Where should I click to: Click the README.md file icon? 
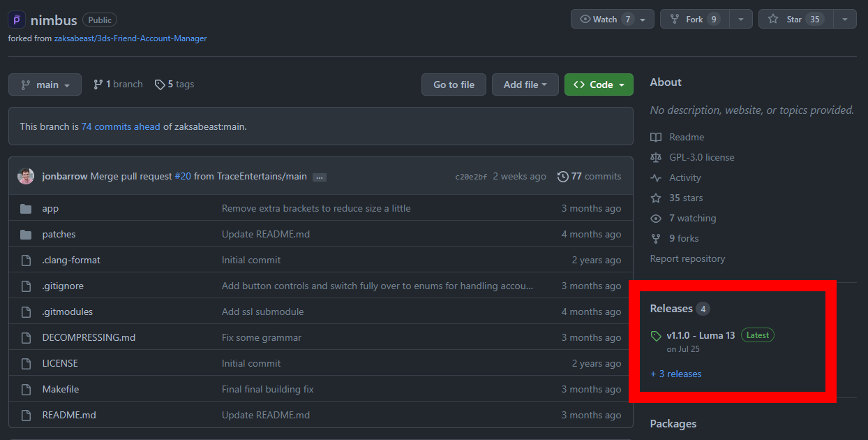point(27,415)
